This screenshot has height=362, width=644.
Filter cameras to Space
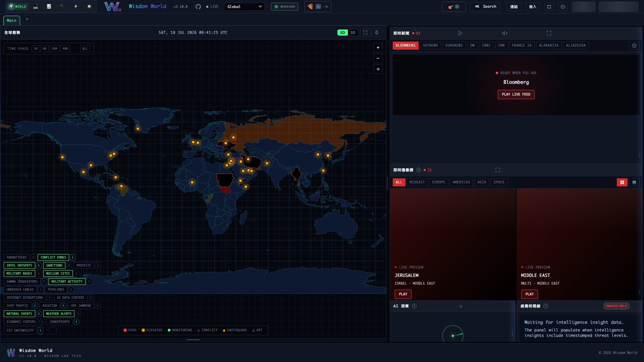[x=499, y=182]
